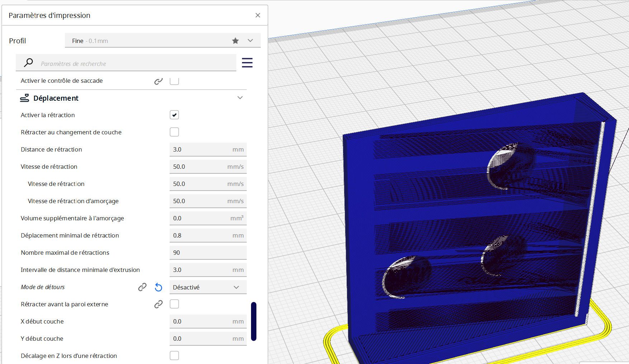
Task: Collapse the Déplacement section chevron
Action: click(x=240, y=98)
